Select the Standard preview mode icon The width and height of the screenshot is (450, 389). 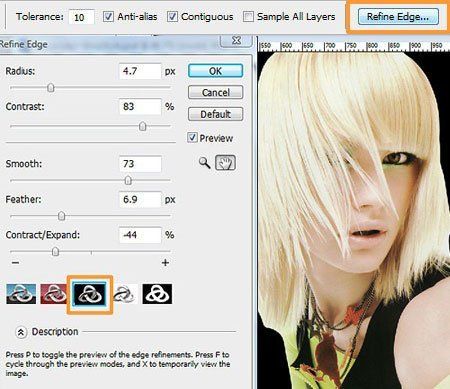(x=21, y=294)
